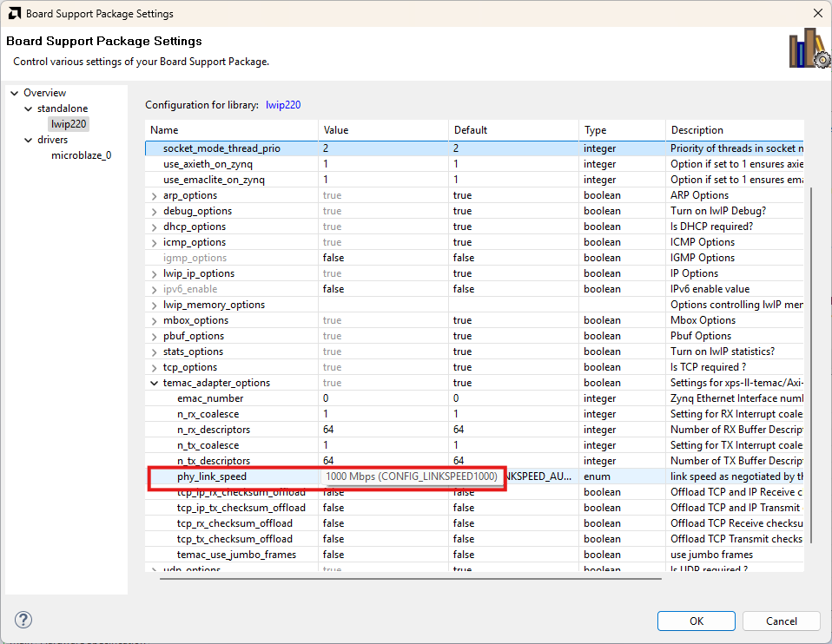The width and height of the screenshot is (832, 644).
Task: Collapse the standalone tree node
Action: (28, 108)
